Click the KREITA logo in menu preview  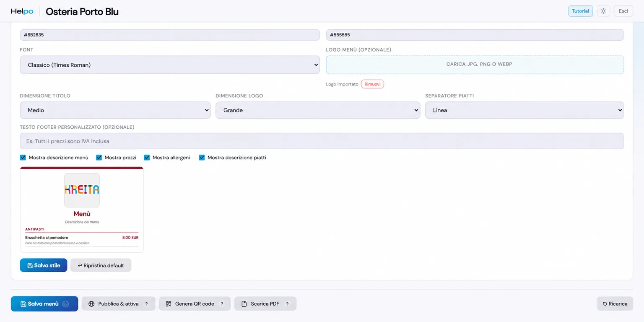82,190
